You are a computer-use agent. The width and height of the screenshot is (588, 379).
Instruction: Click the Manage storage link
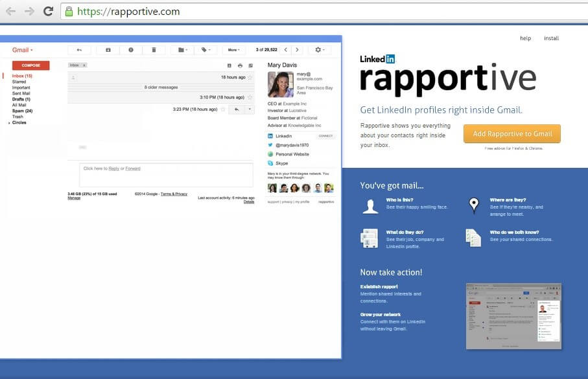coord(74,198)
